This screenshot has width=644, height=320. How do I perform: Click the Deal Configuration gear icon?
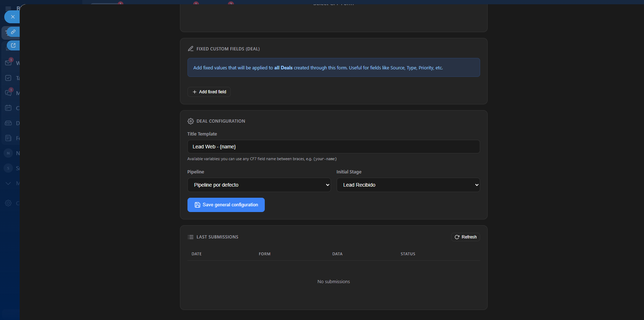point(191,121)
